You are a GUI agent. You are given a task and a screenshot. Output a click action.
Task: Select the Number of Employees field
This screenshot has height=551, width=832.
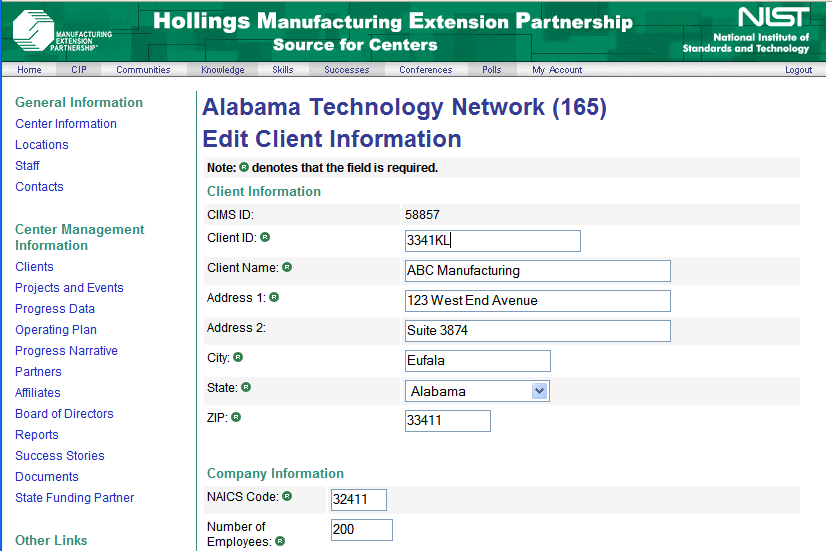361,530
